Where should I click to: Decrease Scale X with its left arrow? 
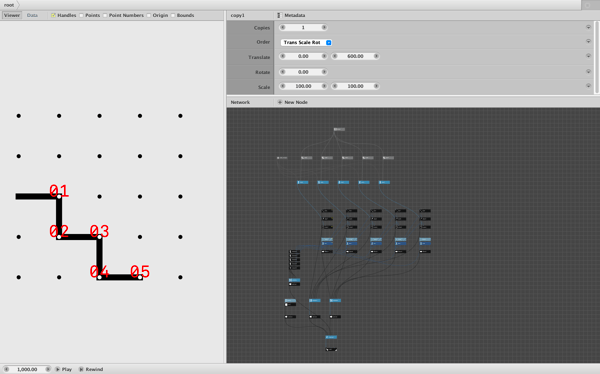[x=282, y=86]
